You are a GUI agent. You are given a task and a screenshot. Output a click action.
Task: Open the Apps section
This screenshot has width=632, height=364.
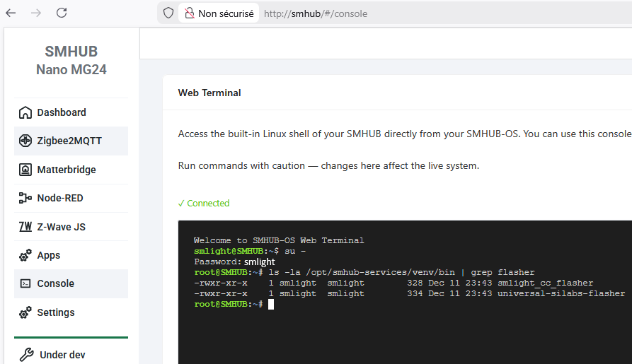[x=71, y=255]
